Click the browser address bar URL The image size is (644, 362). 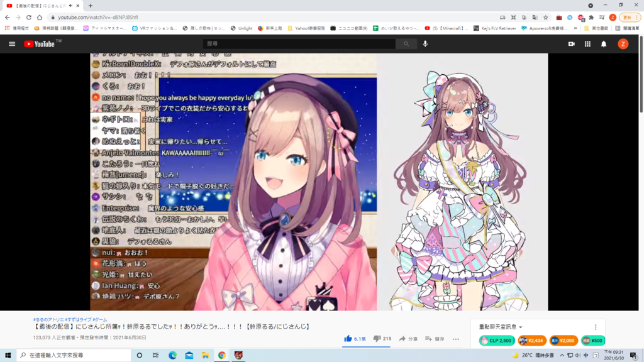click(97, 17)
